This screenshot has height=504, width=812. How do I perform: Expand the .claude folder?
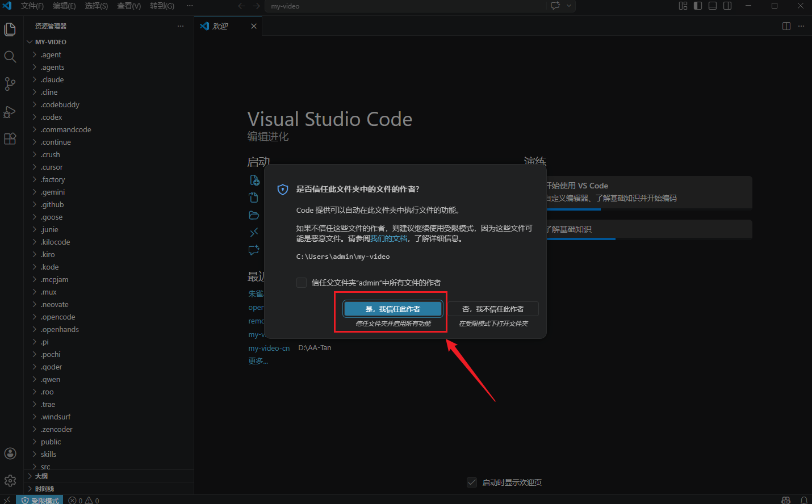(x=52, y=80)
